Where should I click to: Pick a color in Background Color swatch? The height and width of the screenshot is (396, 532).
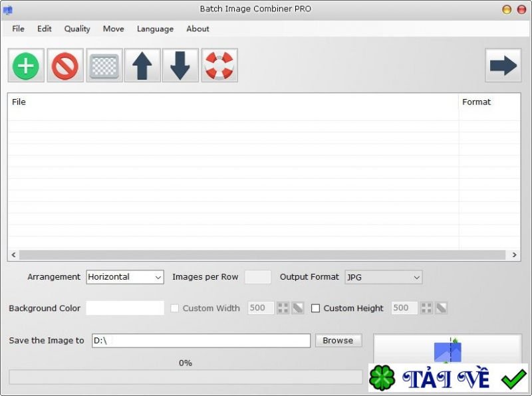(125, 308)
